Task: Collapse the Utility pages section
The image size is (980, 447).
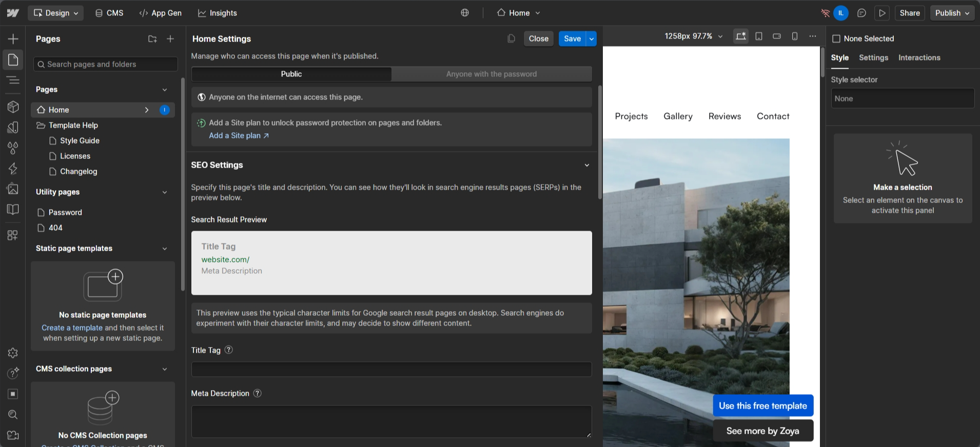Action: pyautogui.click(x=165, y=192)
